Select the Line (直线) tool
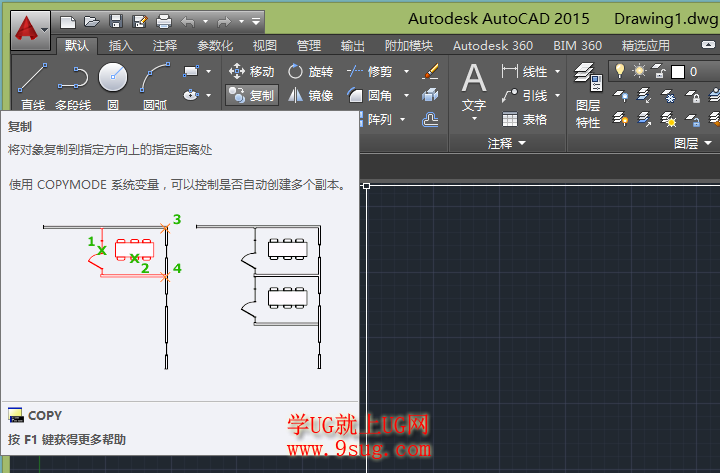 pyautogui.click(x=33, y=86)
